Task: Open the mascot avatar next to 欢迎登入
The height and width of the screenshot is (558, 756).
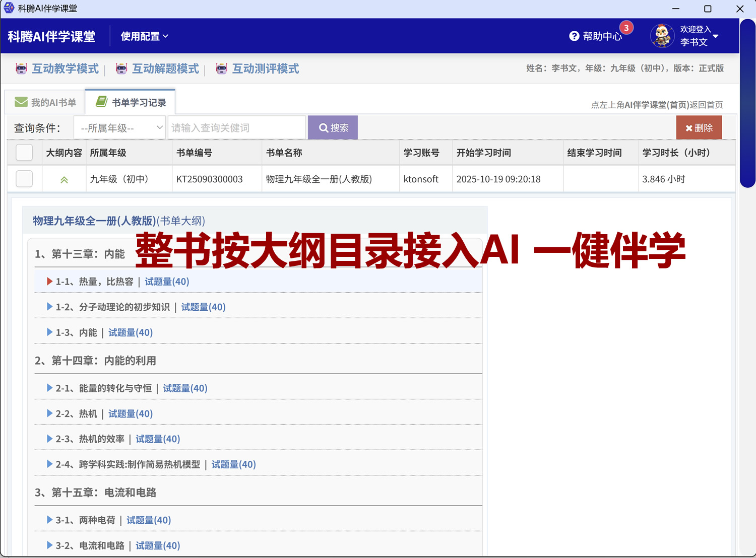Action: [x=662, y=36]
